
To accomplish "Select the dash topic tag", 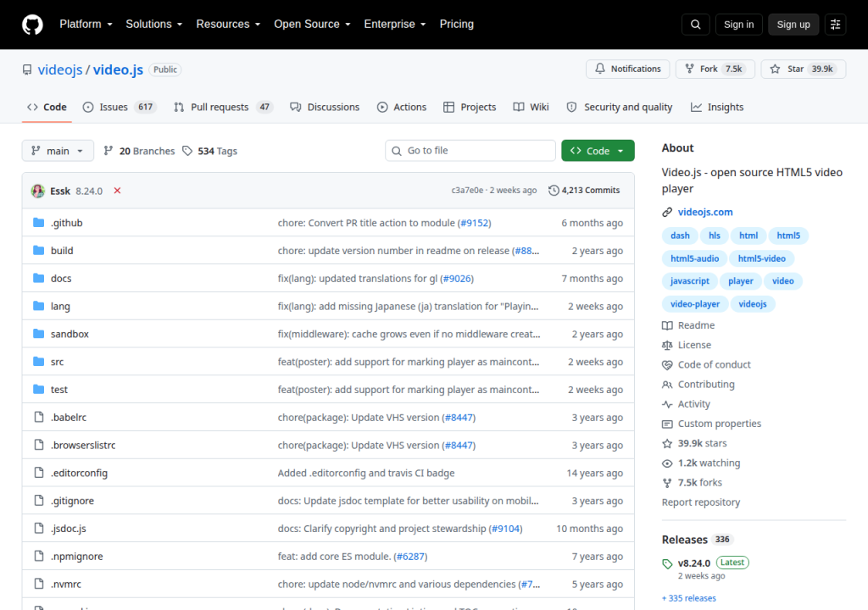I will coord(680,236).
